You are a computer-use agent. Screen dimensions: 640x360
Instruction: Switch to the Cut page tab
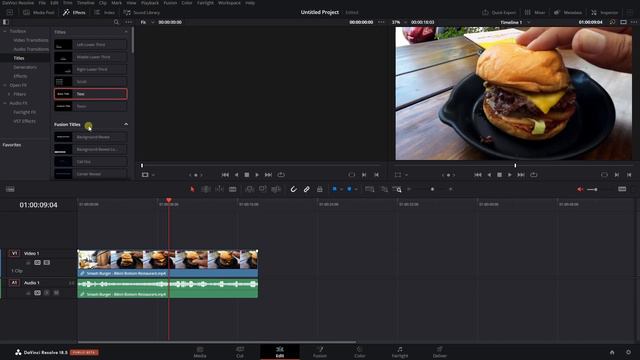click(x=240, y=352)
